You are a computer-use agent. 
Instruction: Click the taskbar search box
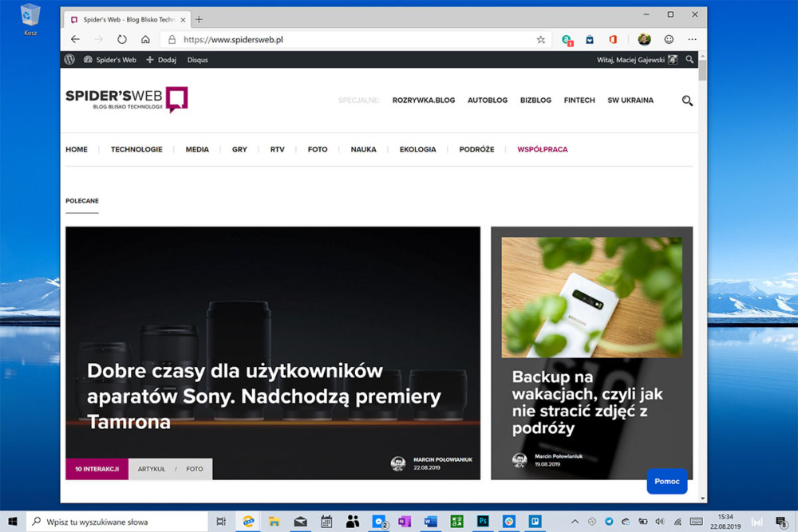[117, 522]
